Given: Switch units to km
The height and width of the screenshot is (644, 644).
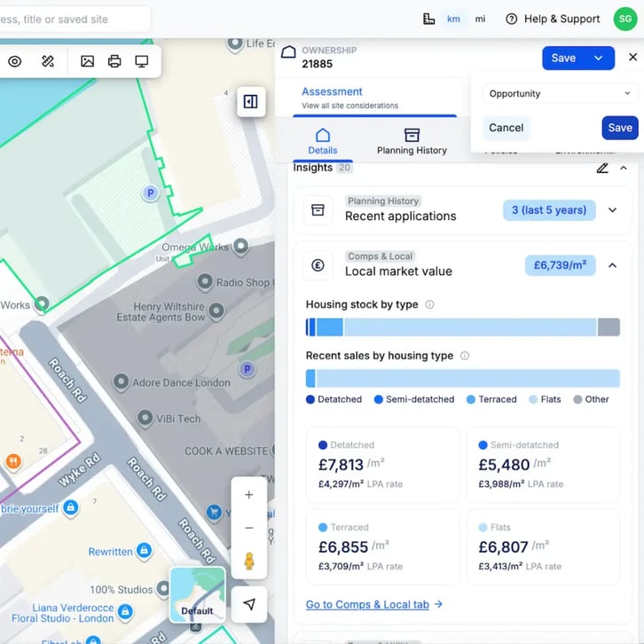Looking at the screenshot, I should (x=453, y=19).
